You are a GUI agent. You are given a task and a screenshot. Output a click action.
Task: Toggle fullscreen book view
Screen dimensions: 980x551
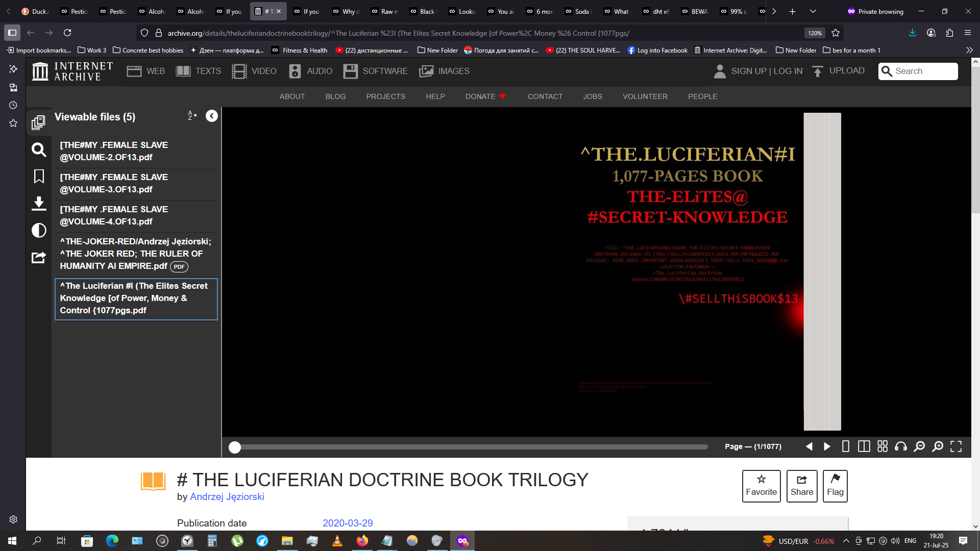point(956,446)
